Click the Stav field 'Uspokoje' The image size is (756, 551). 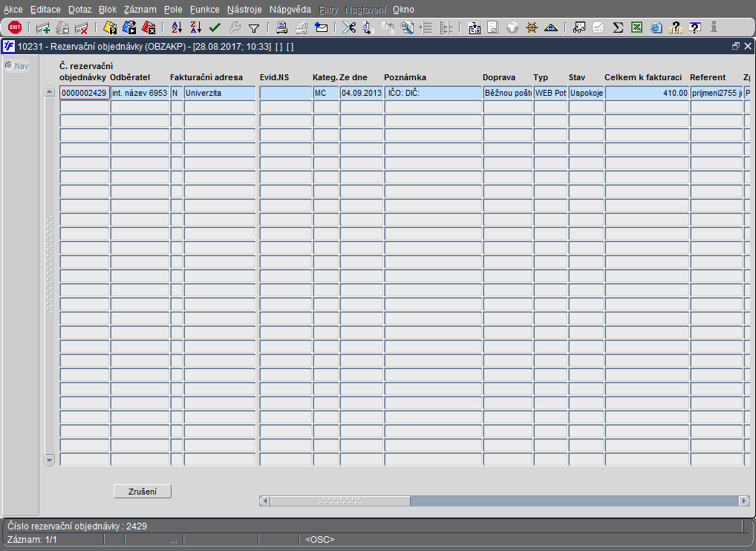[x=586, y=93]
